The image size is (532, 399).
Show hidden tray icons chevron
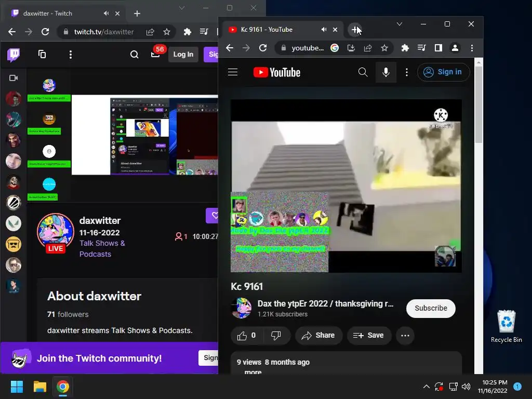427,387
